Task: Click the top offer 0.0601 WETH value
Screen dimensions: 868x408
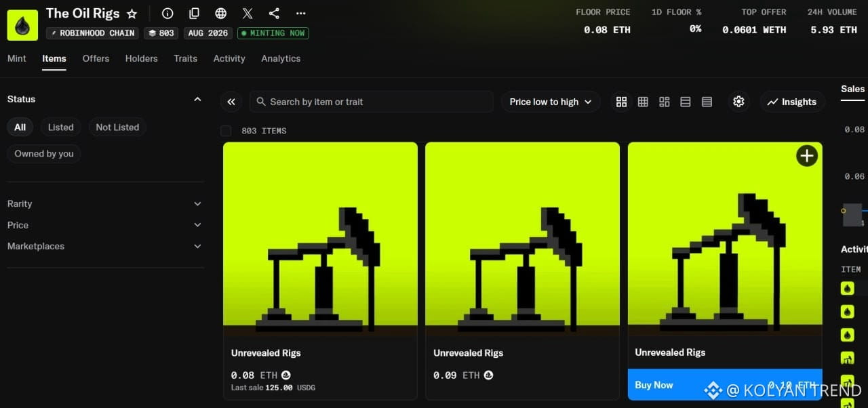Action: tap(754, 30)
